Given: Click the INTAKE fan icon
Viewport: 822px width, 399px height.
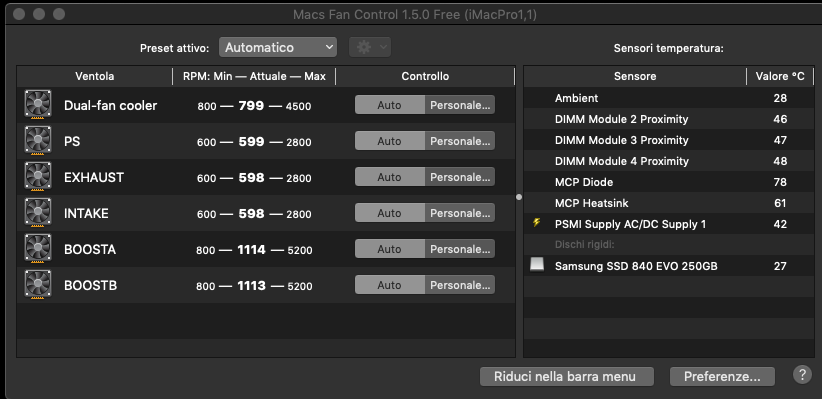Looking at the screenshot, I should pyautogui.click(x=38, y=213).
